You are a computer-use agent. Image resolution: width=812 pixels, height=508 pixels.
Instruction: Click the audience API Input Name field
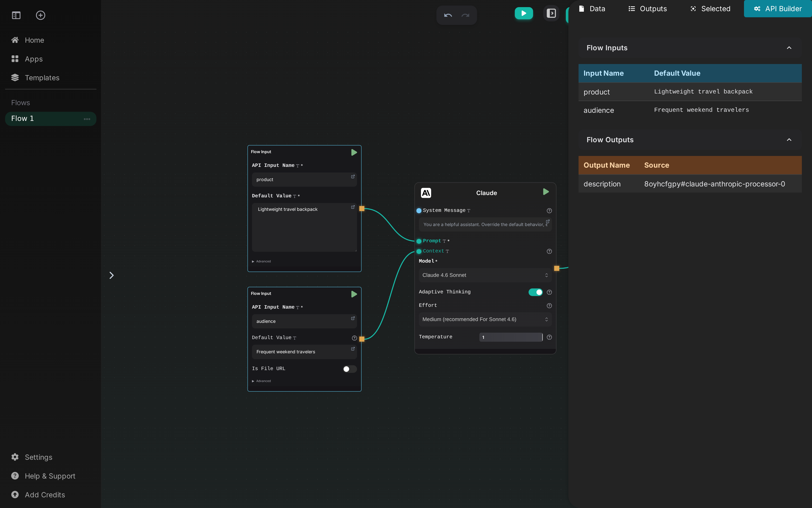point(304,322)
